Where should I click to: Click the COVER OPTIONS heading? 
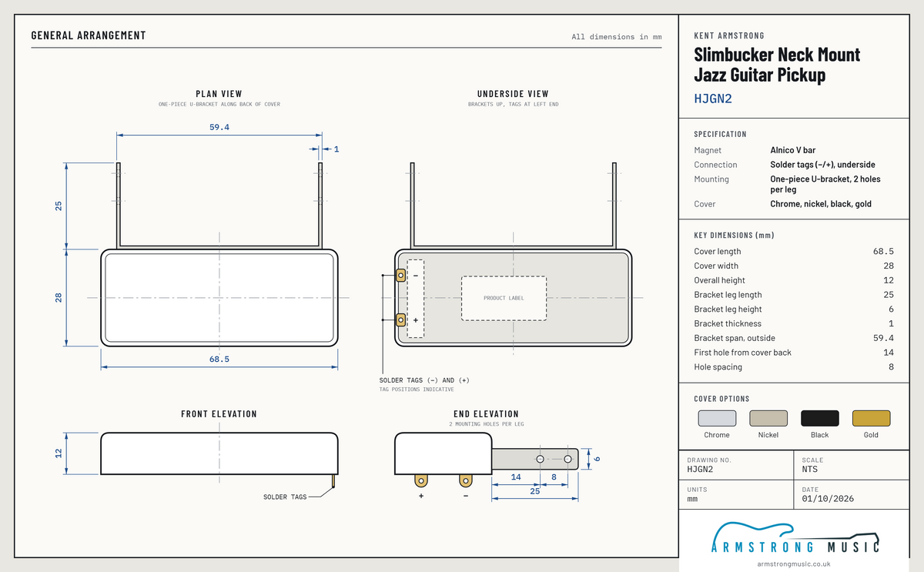point(721,399)
